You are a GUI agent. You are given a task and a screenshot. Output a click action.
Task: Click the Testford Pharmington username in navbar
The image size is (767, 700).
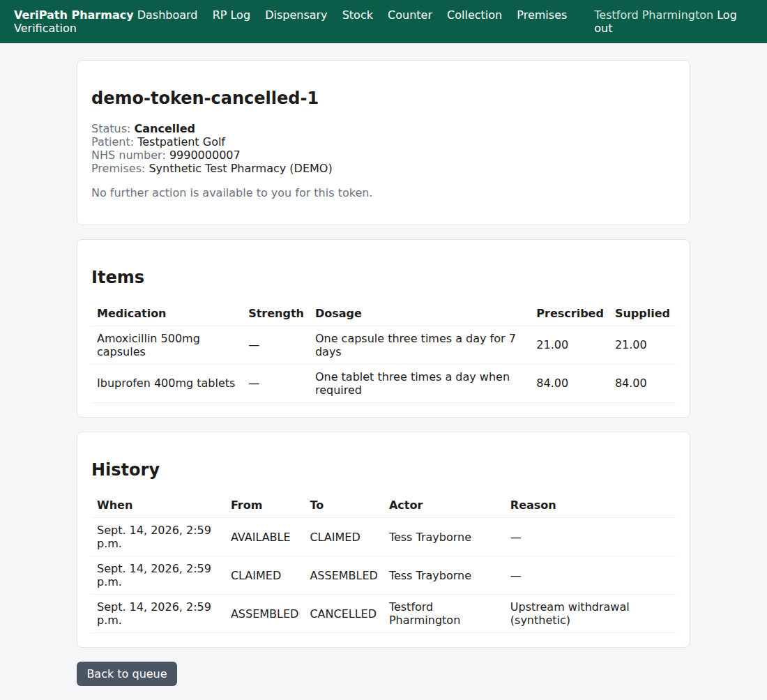pos(653,15)
